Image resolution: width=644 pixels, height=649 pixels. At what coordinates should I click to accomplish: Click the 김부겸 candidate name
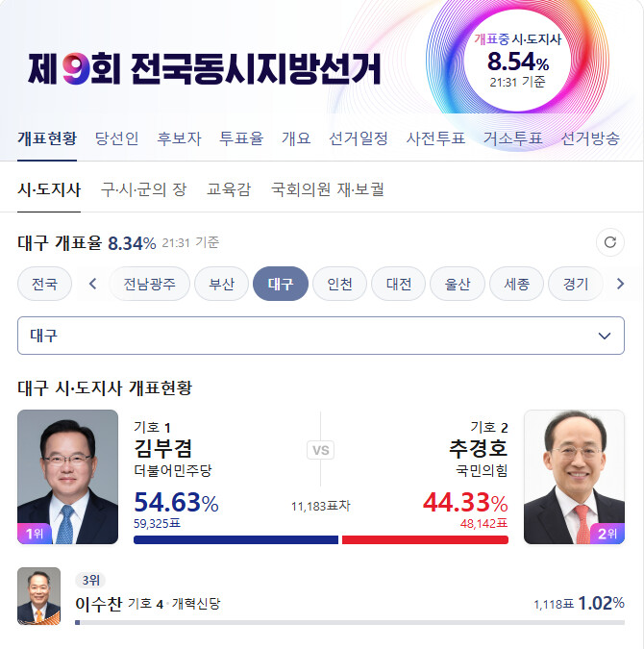[163, 448]
